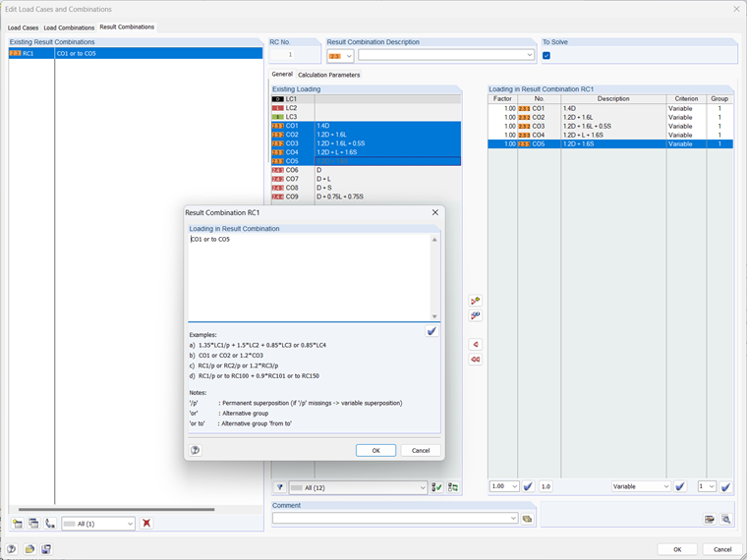The height and width of the screenshot is (560, 747).
Task: Click the horizontal scrollbar under Existing Result Combinations
Action: pyautogui.click(x=116, y=509)
